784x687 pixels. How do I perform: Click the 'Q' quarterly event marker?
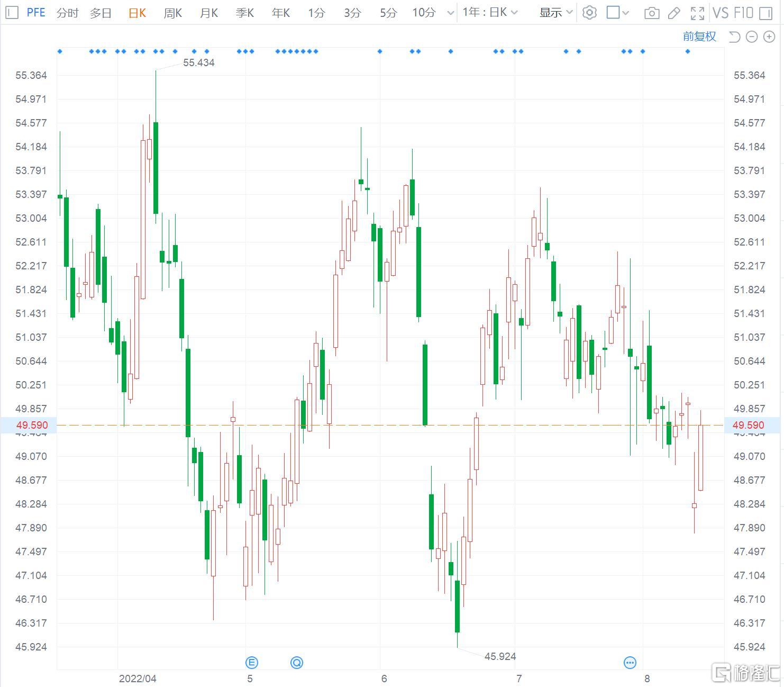[x=297, y=662]
